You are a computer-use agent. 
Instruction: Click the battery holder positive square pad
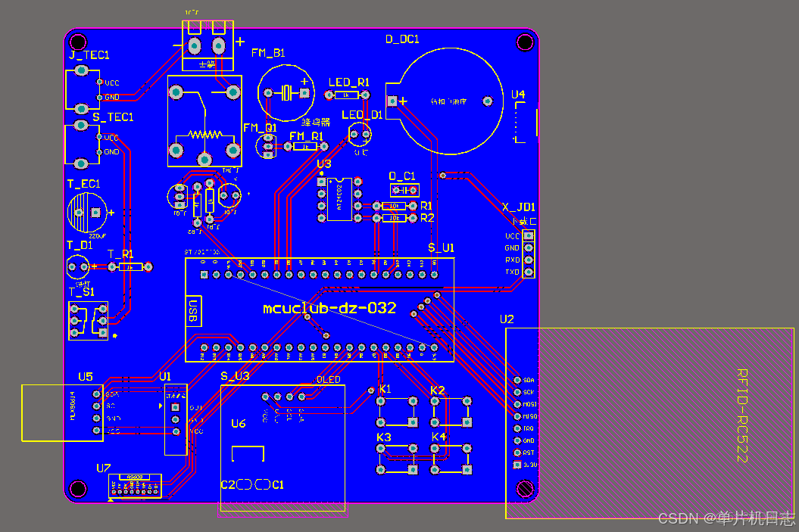392,101
